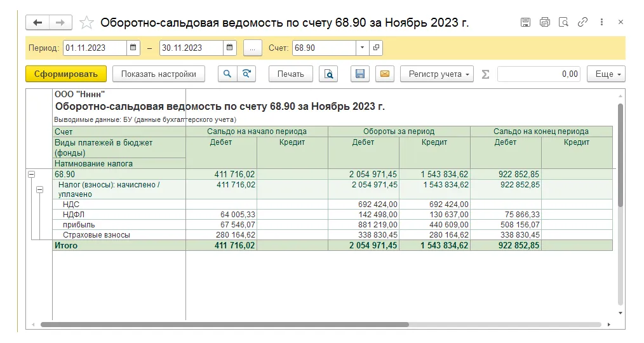
Task: Open calendar for period end date
Action: (230, 48)
